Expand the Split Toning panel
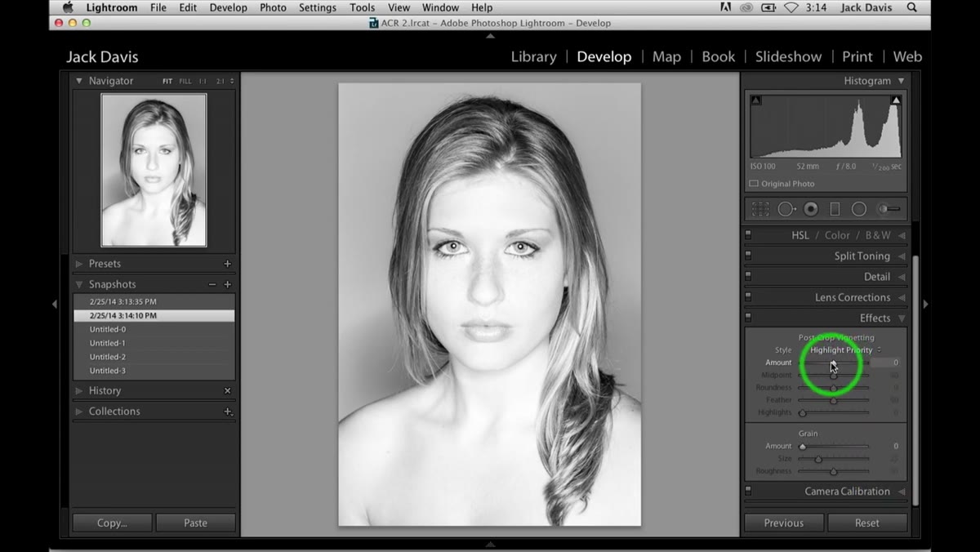This screenshot has height=552, width=980. click(902, 256)
